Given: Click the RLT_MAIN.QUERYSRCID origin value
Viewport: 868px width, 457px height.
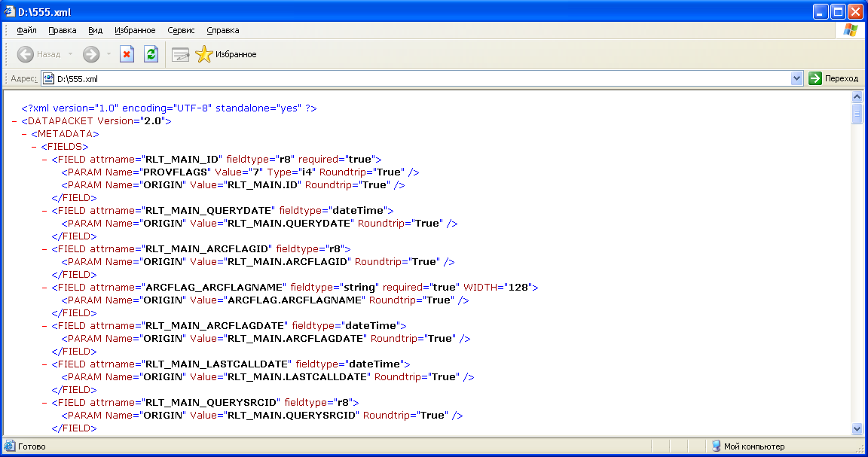Looking at the screenshot, I should pyautogui.click(x=293, y=416).
